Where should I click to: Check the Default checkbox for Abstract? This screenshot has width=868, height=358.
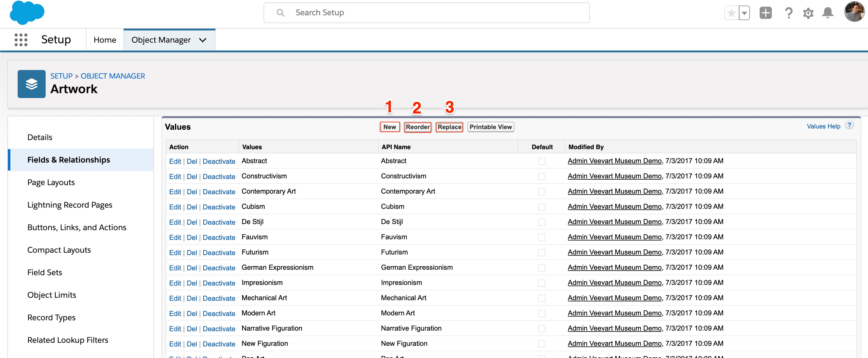tap(541, 161)
